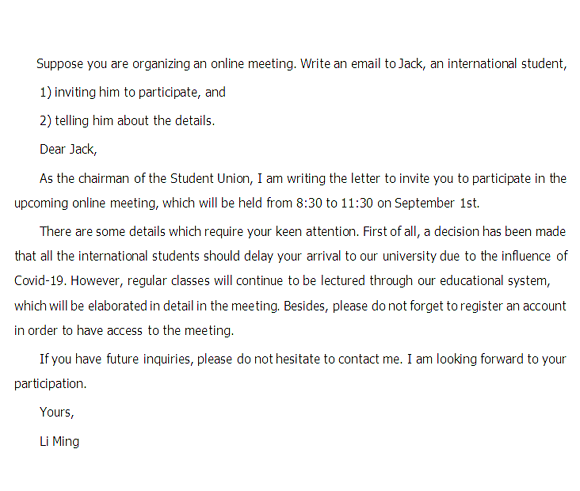Click the phrase 'First of all'

391,232
